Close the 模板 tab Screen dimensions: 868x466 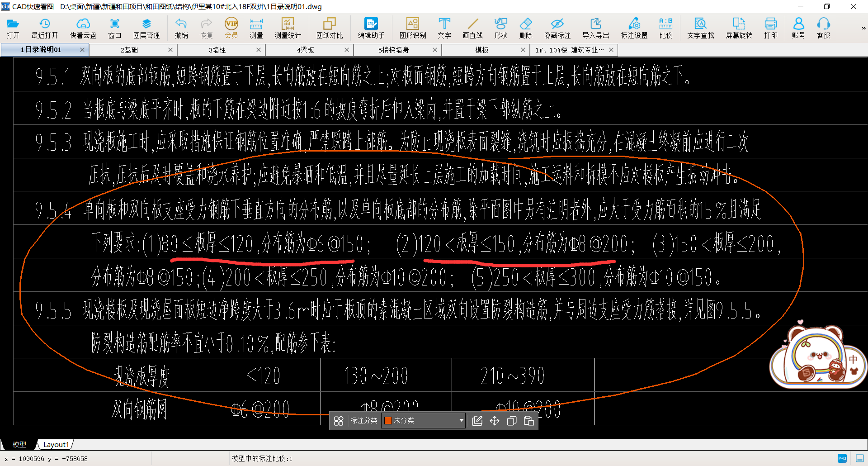523,50
